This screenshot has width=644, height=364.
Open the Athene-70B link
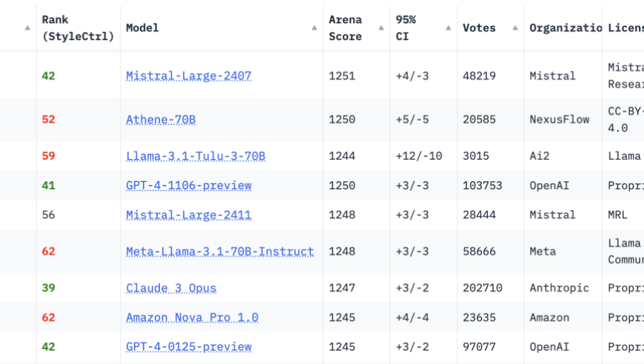pyautogui.click(x=161, y=120)
